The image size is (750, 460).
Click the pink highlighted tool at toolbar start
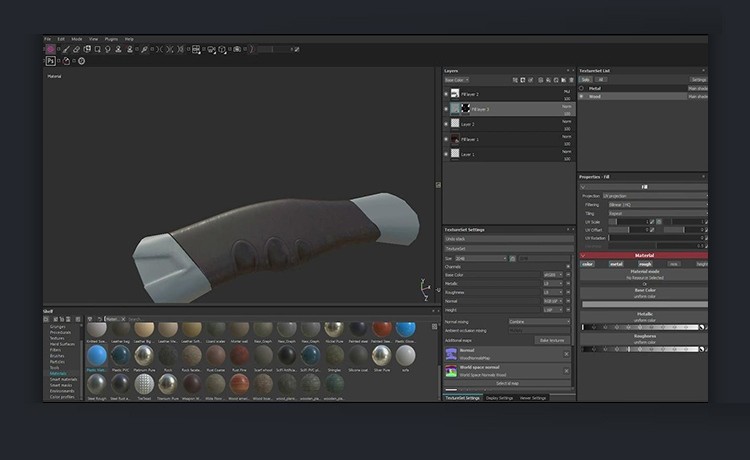pyautogui.click(x=51, y=49)
